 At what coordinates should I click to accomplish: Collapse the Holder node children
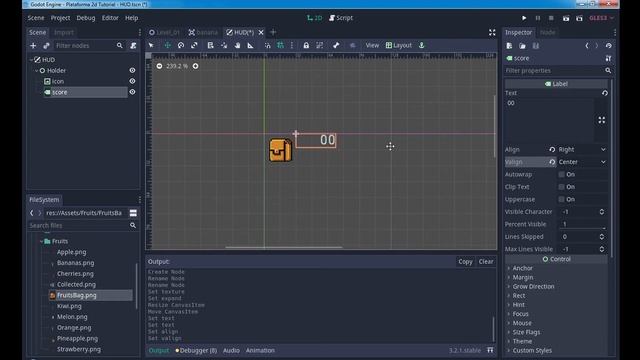36,71
